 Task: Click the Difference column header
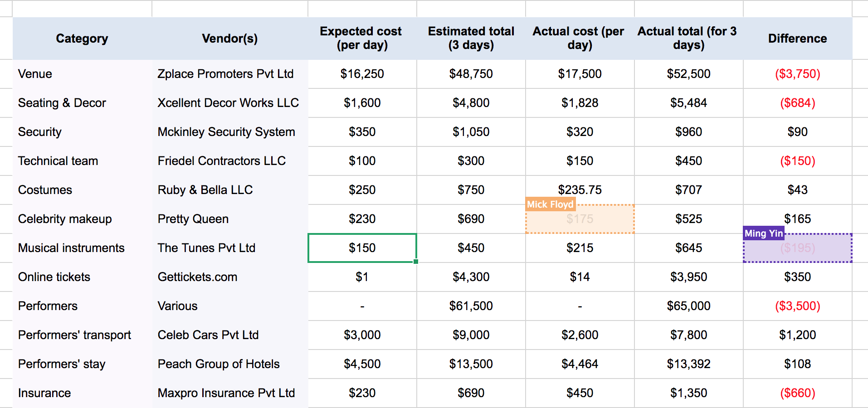point(797,39)
